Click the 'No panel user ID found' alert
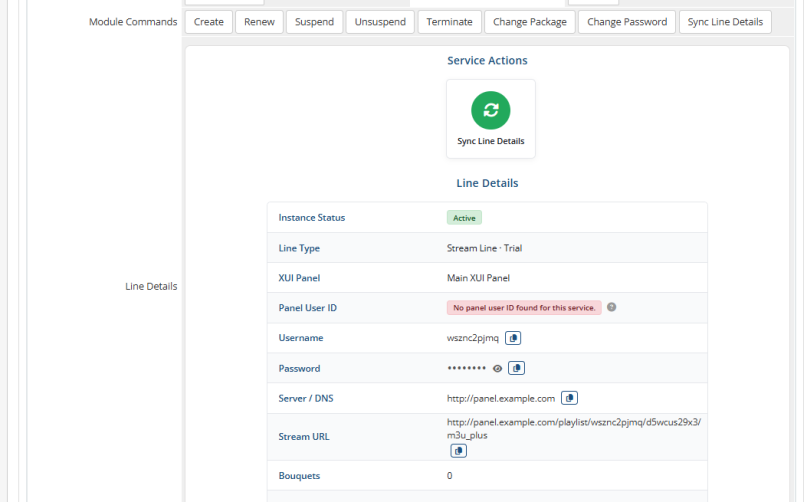 click(524, 308)
